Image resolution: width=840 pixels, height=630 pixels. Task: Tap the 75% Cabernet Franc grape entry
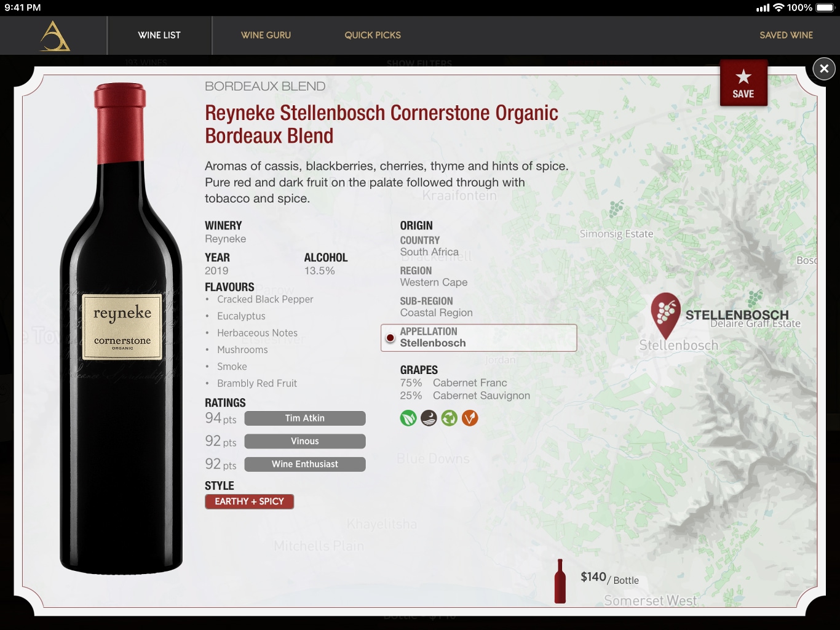[x=454, y=383]
